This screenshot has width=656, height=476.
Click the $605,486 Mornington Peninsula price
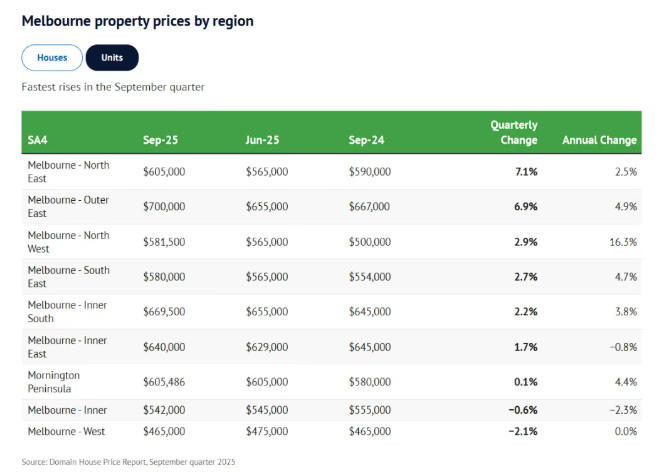164,382
